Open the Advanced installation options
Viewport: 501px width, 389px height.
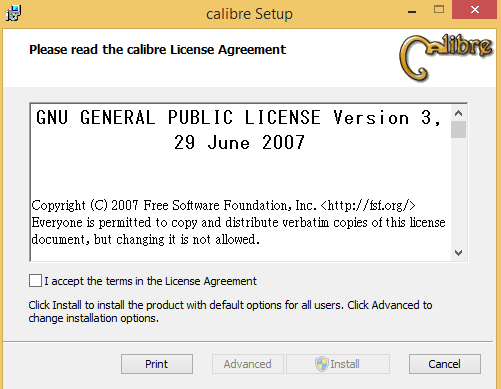click(x=248, y=364)
